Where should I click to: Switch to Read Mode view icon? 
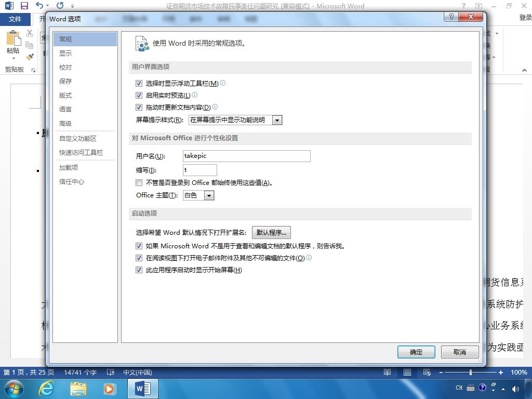click(387, 372)
